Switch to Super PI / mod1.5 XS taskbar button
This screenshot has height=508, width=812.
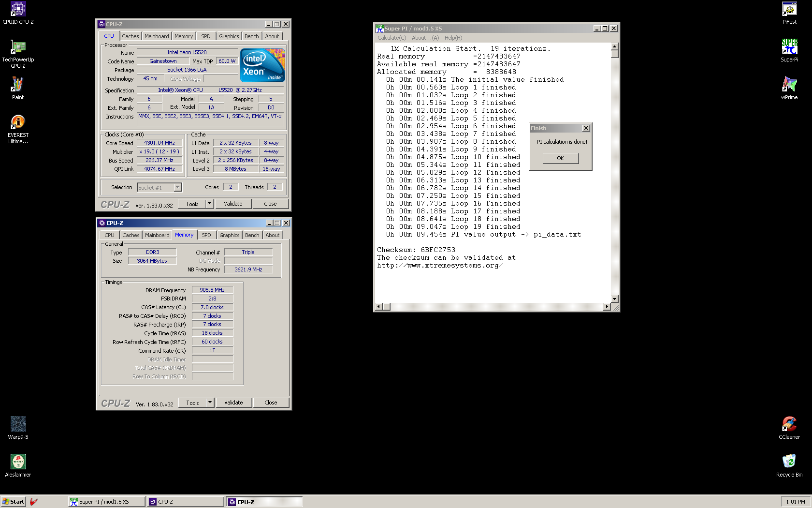106,502
